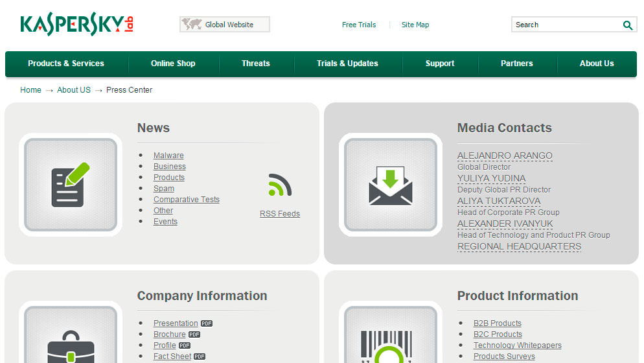Open the Trials & Updates menu
The width and height of the screenshot is (644, 363).
(x=347, y=64)
